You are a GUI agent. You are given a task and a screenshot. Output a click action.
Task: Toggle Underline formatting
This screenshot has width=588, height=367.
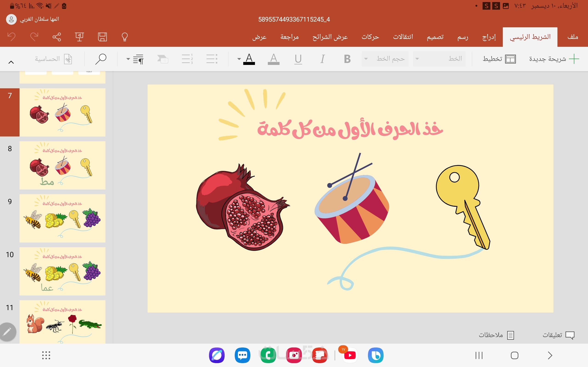pos(298,59)
